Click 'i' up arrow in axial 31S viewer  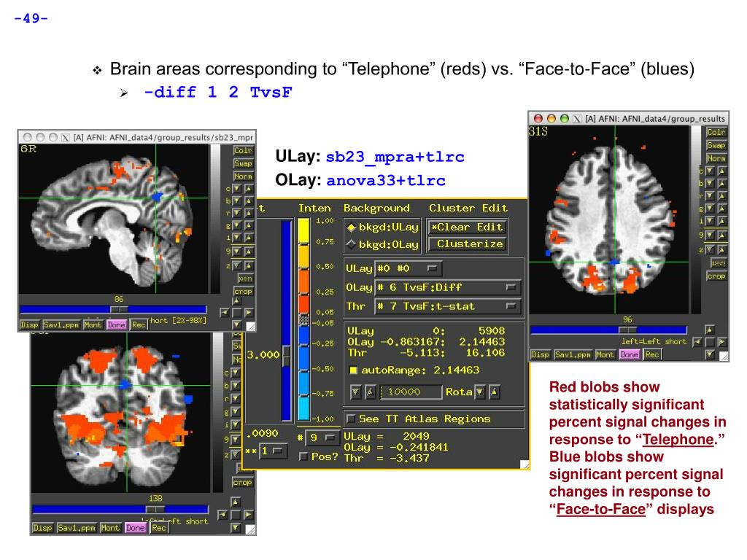tap(721, 222)
